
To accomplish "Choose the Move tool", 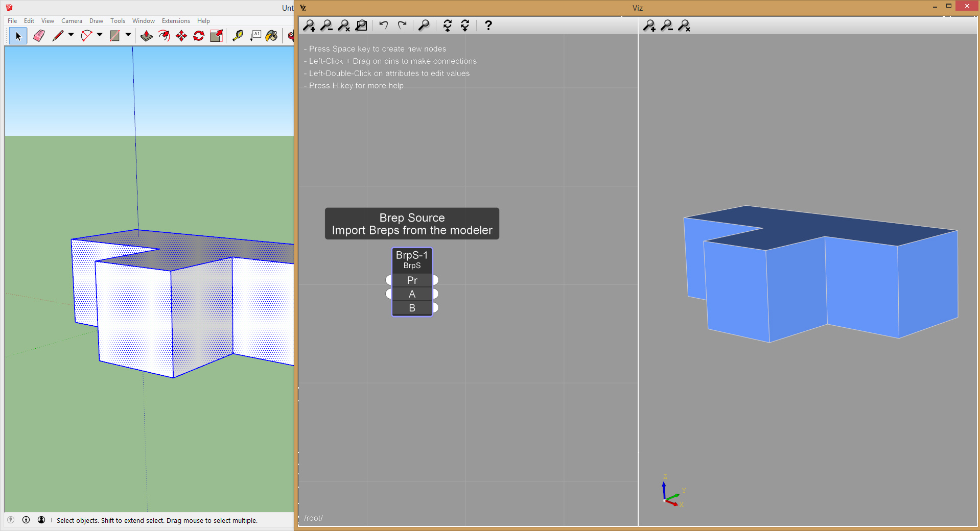I will pos(181,36).
